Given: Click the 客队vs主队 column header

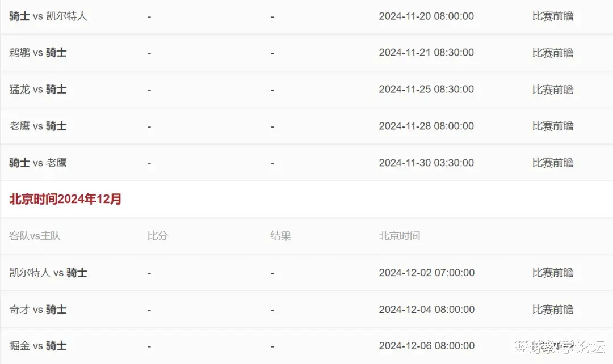Looking at the screenshot, I should coord(35,236).
